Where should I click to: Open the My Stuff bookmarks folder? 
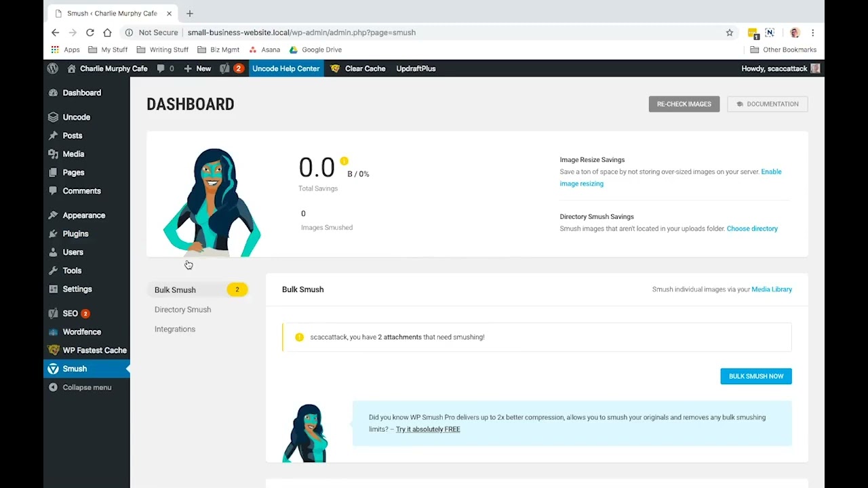108,49
